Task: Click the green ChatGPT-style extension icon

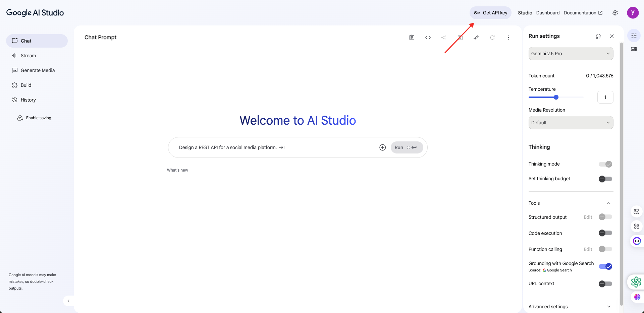Action: (x=636, y=282)
